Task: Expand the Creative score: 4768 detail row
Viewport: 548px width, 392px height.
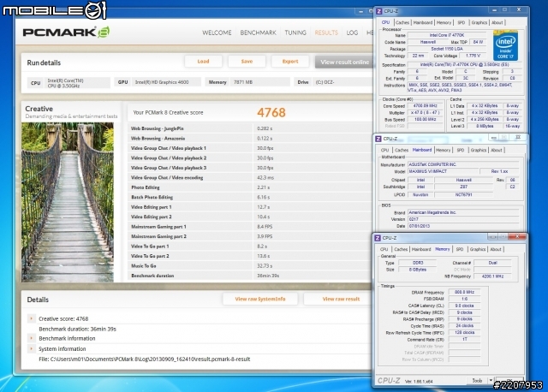Action: pos(31,318)
